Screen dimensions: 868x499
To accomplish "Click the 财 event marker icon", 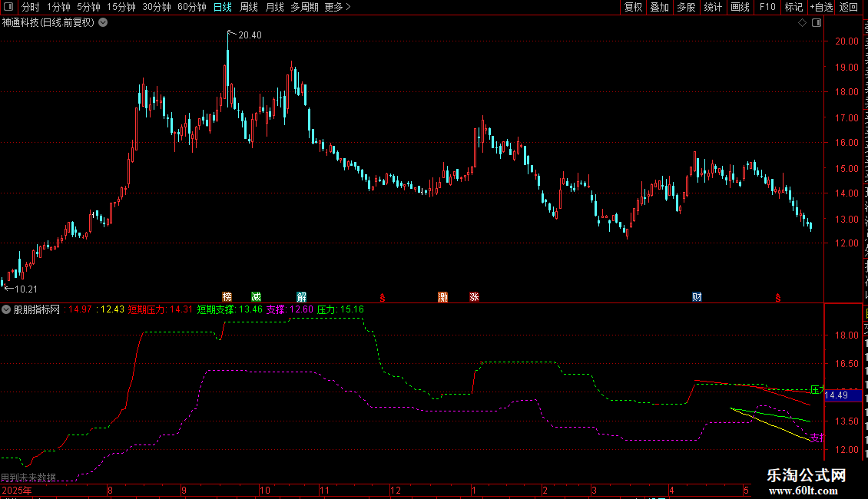I will 697,297.
